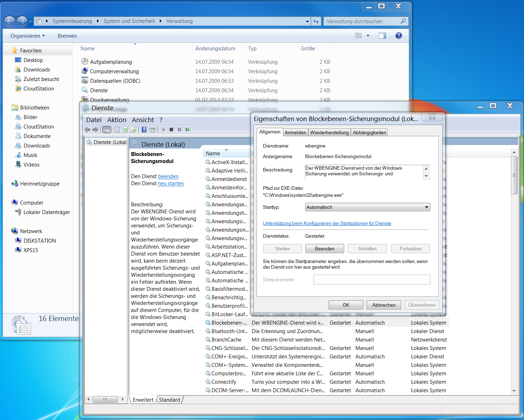Open the Anmelden tab in the properties dialog
The image size is (524, 420).
(x=295, y=132)
